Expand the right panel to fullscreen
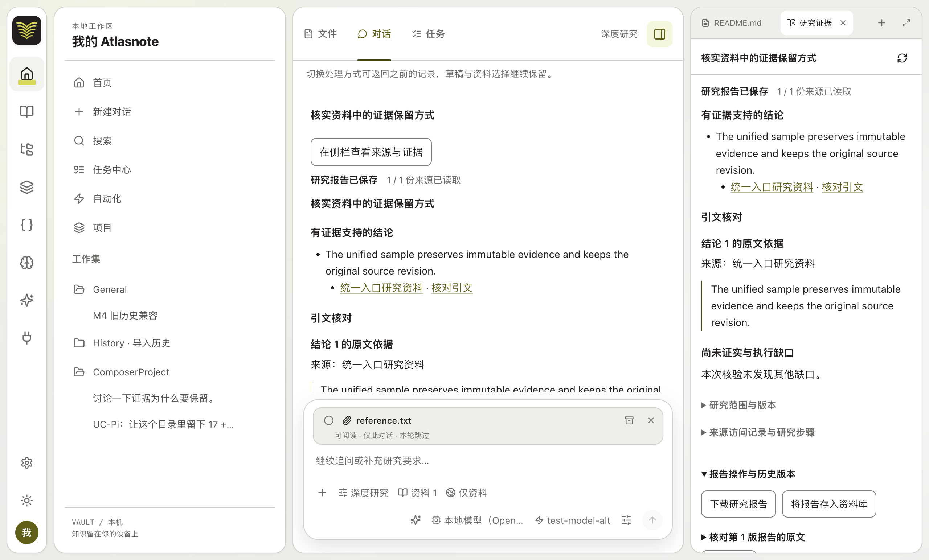929x560 pixels. [907, 23]
